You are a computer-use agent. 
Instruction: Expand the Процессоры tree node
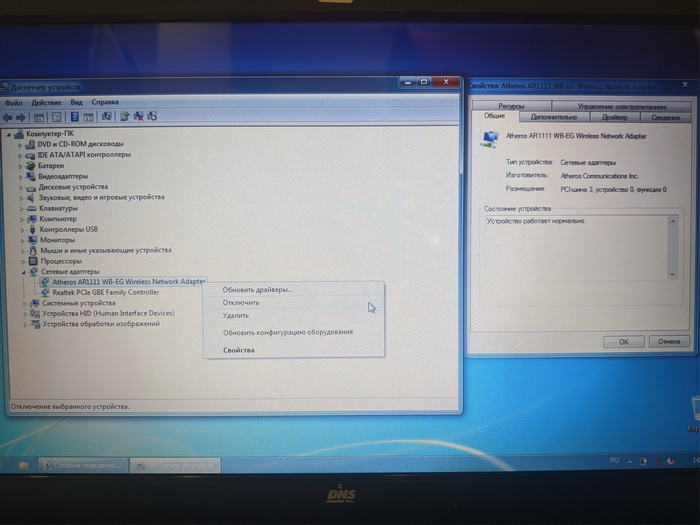coord(22,261)
